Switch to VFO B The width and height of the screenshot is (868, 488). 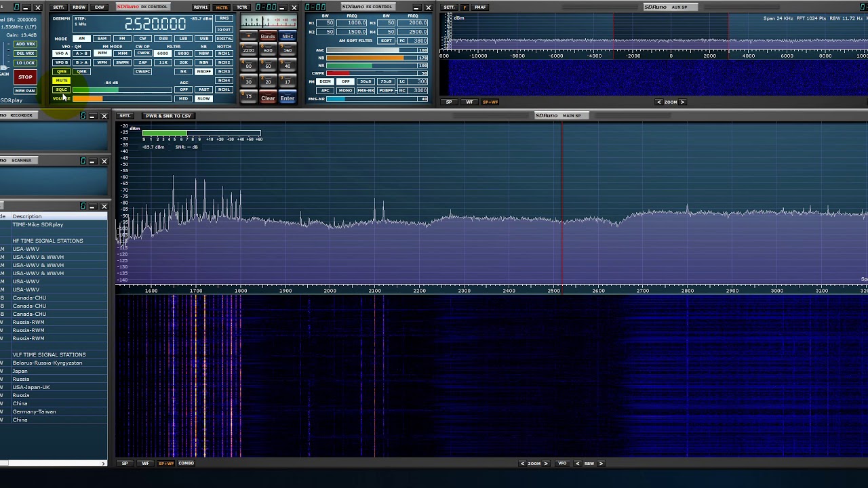(x=62, y=62)
